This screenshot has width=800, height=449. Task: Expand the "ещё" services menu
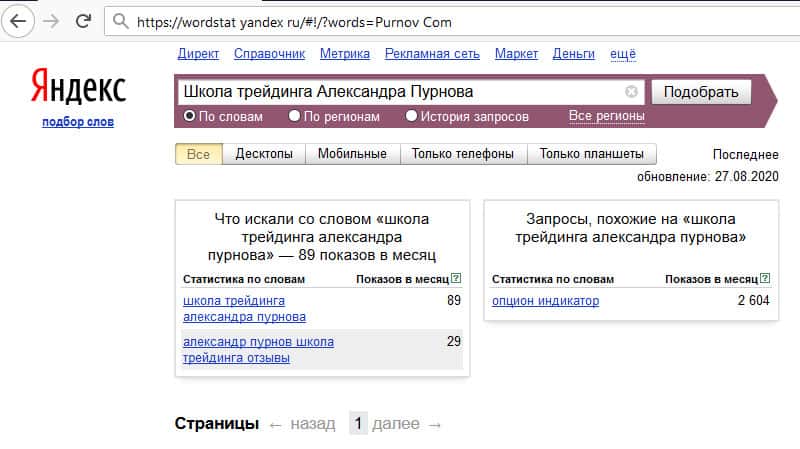(623, 54)
